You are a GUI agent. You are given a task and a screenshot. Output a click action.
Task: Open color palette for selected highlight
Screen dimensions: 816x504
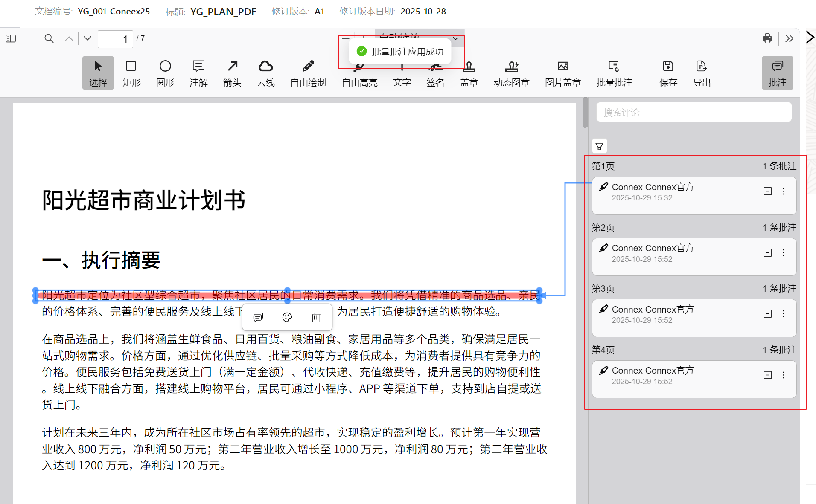pos(287,317)
